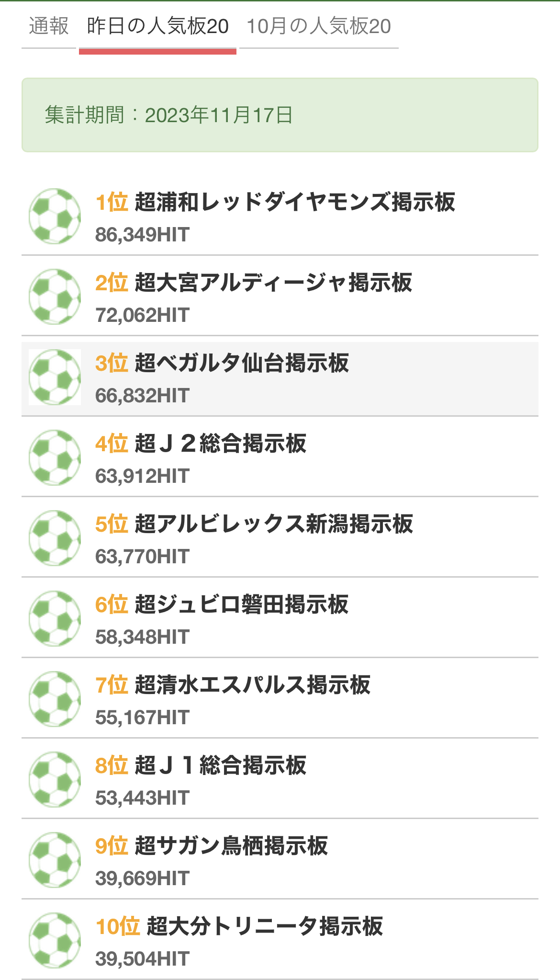This screenshot has width=560, height=980.
Task: Click soccer ball icon beside 2位 大宮アルディージャ
Action: click(55, 296)
